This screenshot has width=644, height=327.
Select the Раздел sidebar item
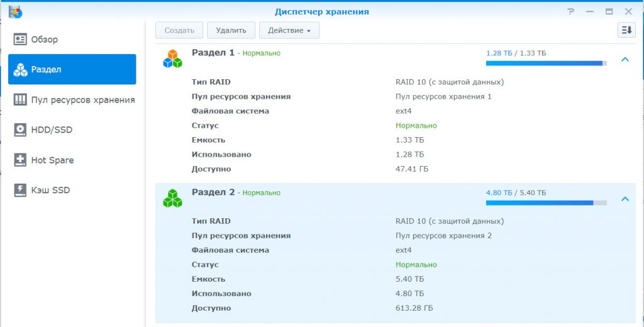tap(72, 69)
